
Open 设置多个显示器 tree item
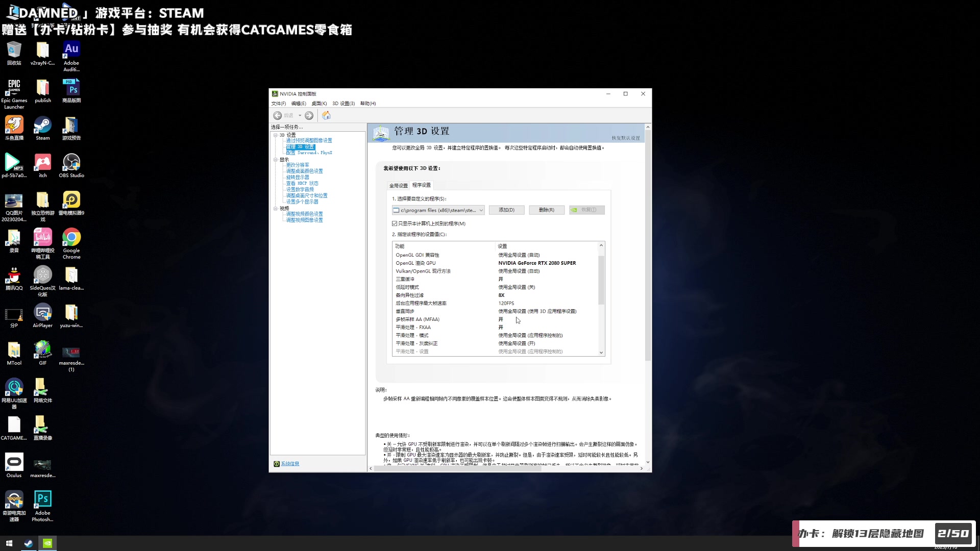click(302, 202)
